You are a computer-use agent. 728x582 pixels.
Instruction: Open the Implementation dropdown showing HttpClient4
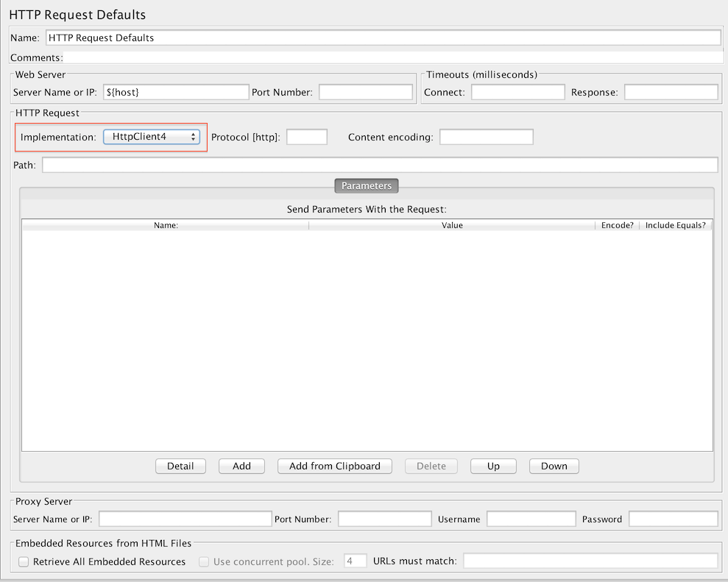[x=152, y=137]
